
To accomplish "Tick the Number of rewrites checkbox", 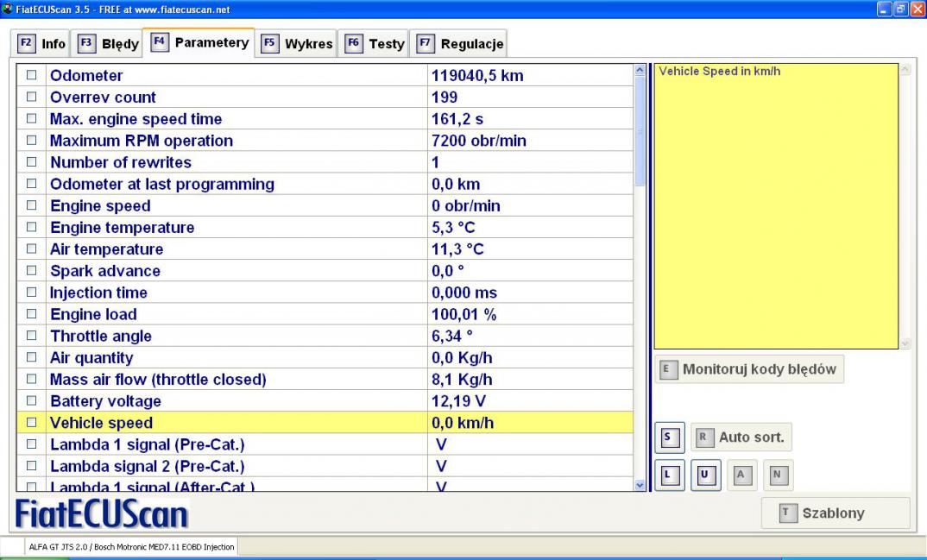I will pos(31,162).
